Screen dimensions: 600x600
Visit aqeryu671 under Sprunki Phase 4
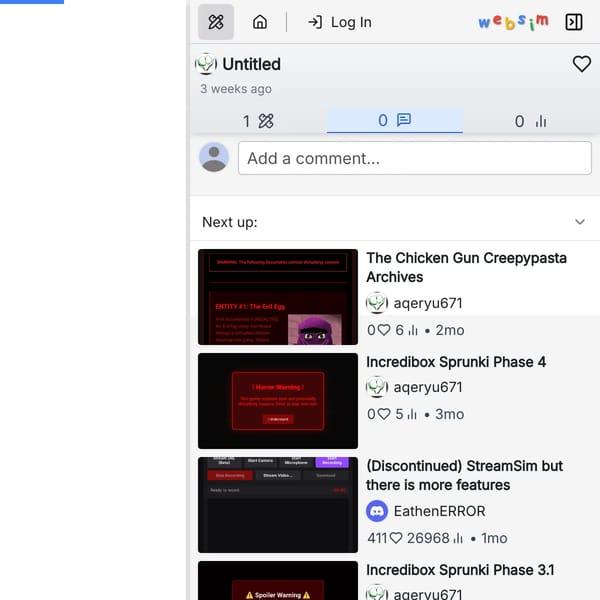pyautogui.click(x=428, y=387)
